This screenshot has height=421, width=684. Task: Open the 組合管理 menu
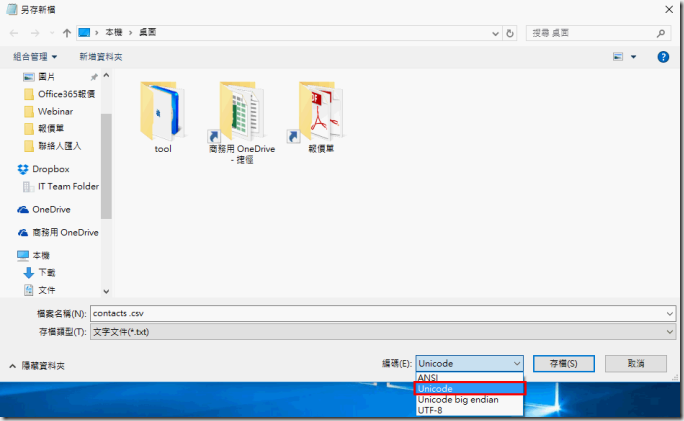(x=35, y=57)
